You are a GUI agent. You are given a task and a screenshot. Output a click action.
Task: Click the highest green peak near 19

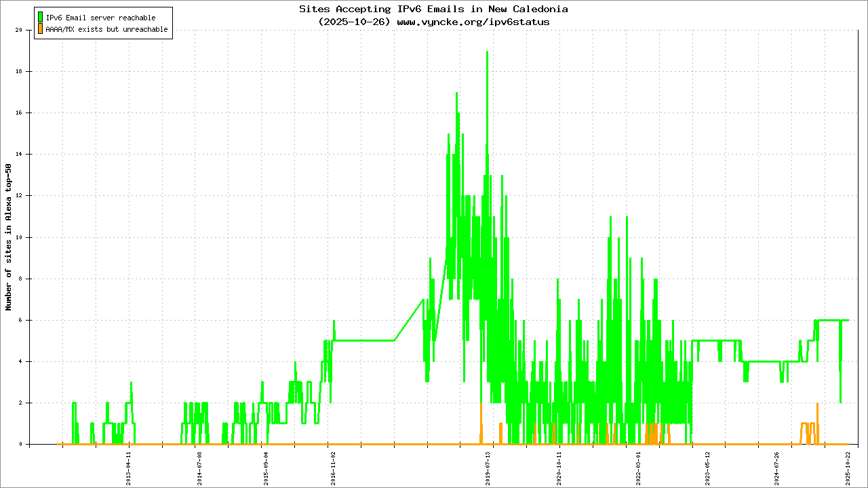tap(487, 52)
